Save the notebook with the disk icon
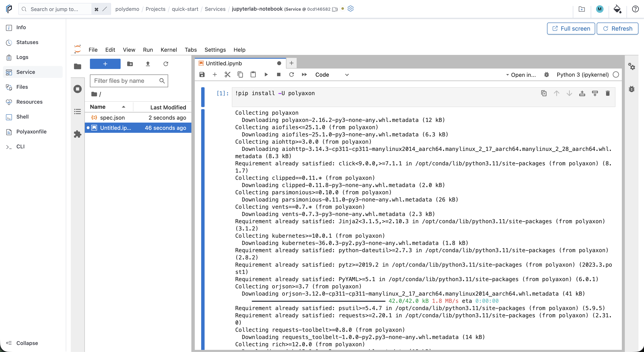The width and height of the screenshot is (644, 352). [x=202, y=74]
